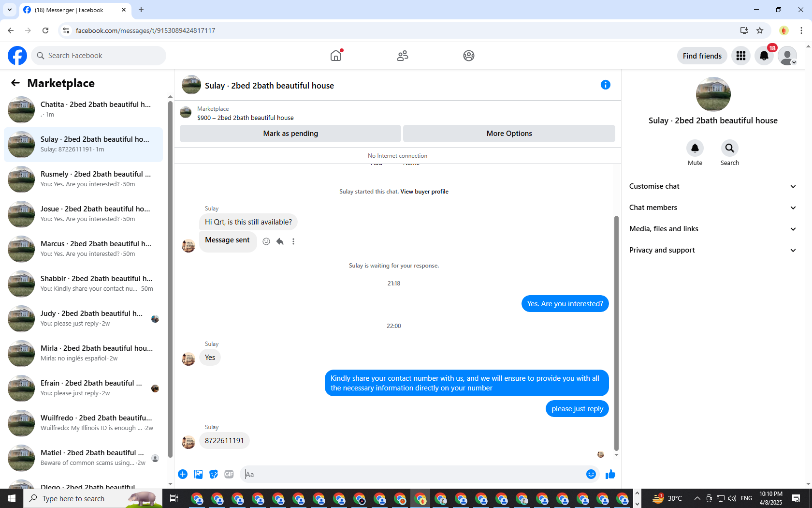Choose a sticker icon
Screen dimensions: 812x508
pyautogui.click(x=214, y=474)
